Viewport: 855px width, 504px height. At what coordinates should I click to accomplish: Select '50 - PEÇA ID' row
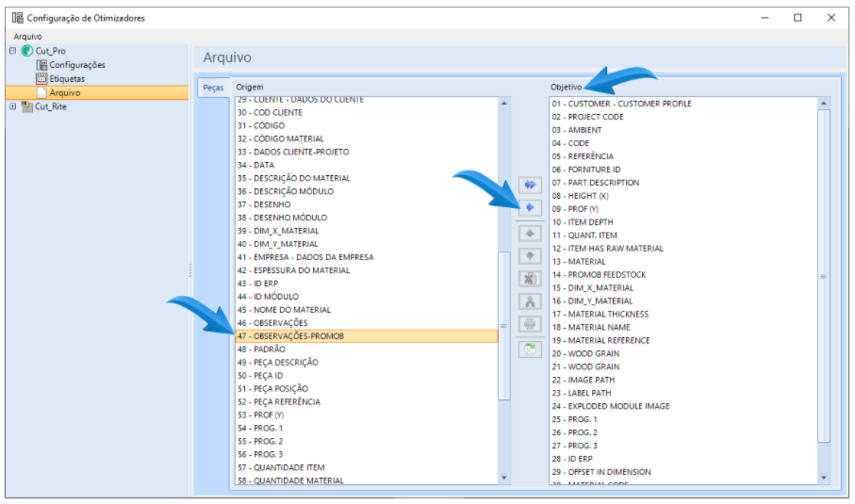(367, 376)
